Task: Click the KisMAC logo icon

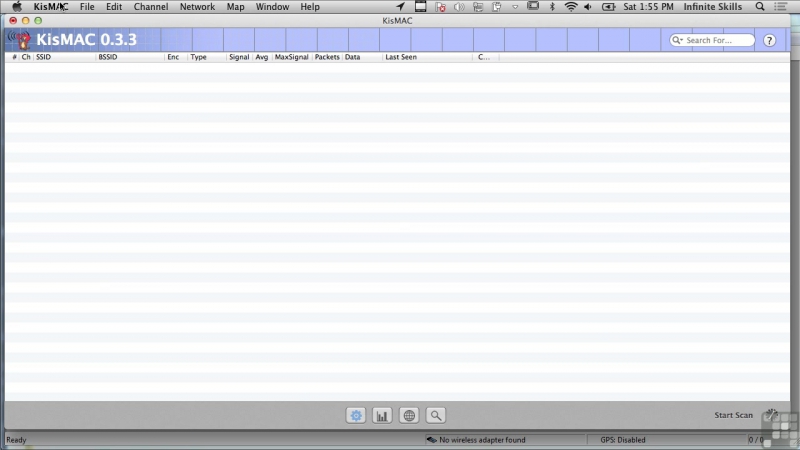Action: [x=20, y=40]
